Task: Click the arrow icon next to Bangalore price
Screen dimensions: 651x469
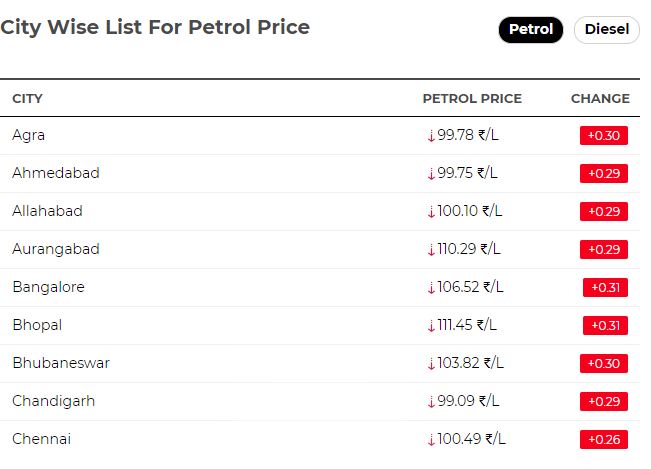Action: point(431,288)
